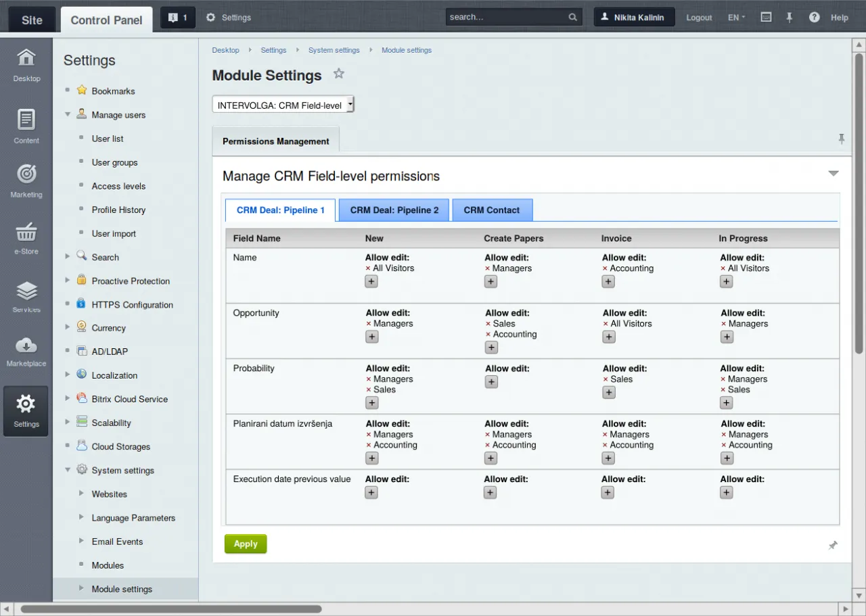Click the notifications icon with badge 1

click(x=178, y=18)
